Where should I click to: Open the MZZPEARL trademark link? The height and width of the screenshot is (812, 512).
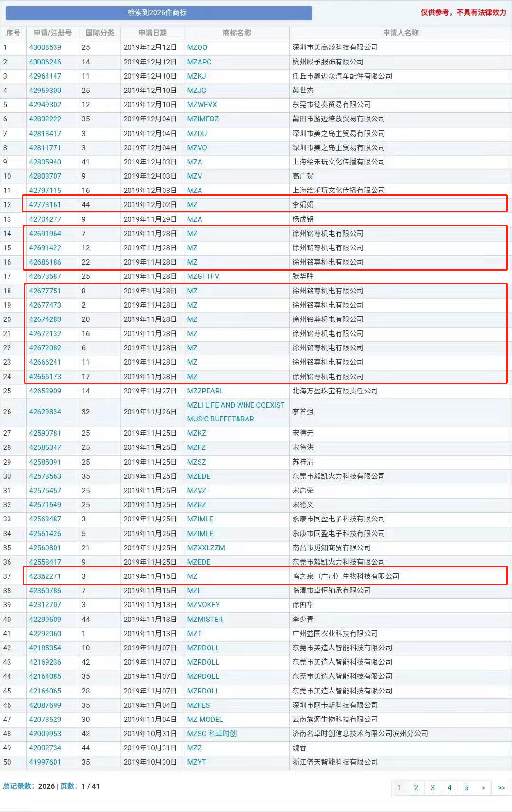[205, 391]
